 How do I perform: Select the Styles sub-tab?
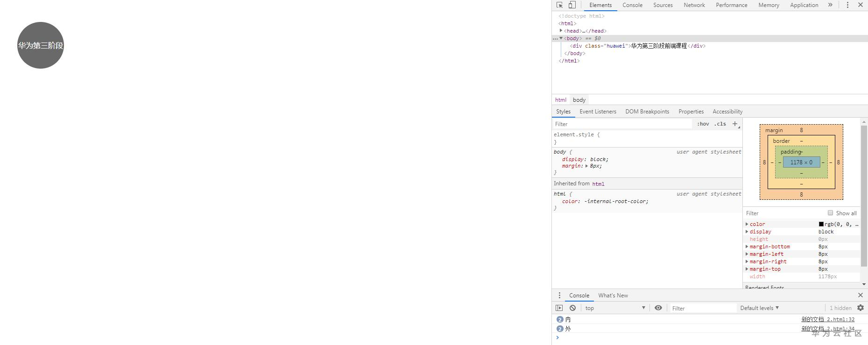tap(563, 112)
